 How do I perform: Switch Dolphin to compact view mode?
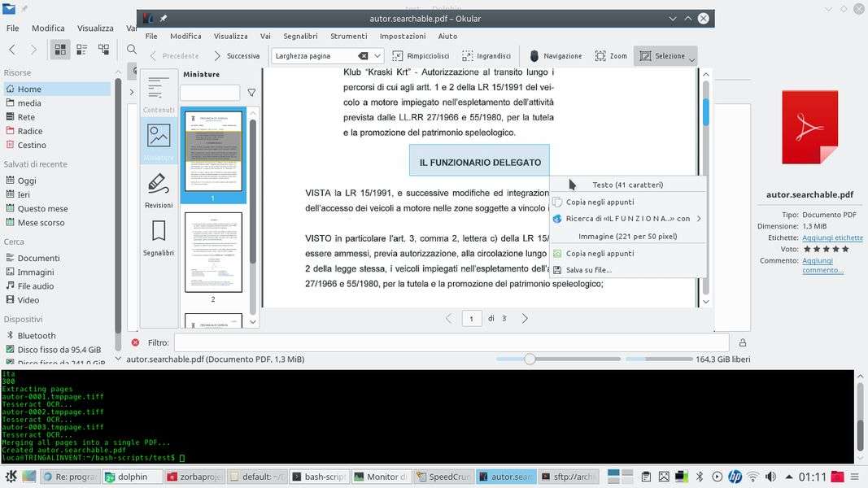click(x=82, y=50)
